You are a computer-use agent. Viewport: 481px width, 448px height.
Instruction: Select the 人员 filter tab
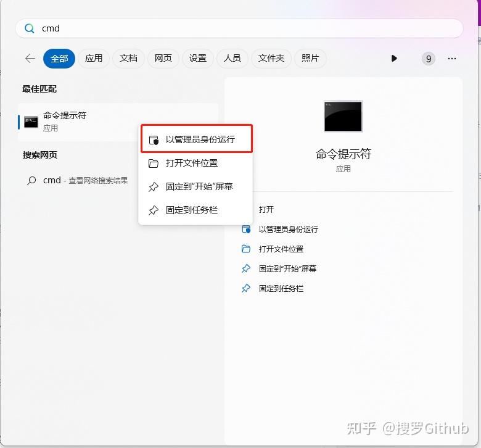(232, 59)
